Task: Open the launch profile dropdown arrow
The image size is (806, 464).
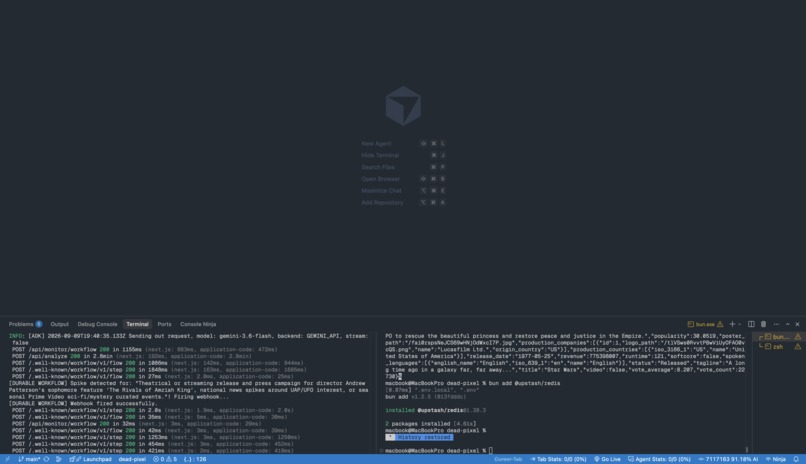Action: click(740, 324)
